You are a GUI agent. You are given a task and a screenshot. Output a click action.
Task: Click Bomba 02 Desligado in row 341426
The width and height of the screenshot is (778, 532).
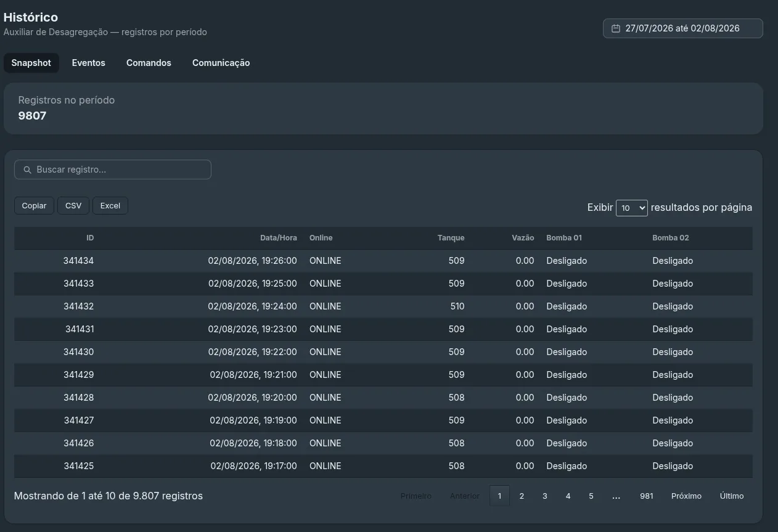pyautogui.click(x=673, y=443)
